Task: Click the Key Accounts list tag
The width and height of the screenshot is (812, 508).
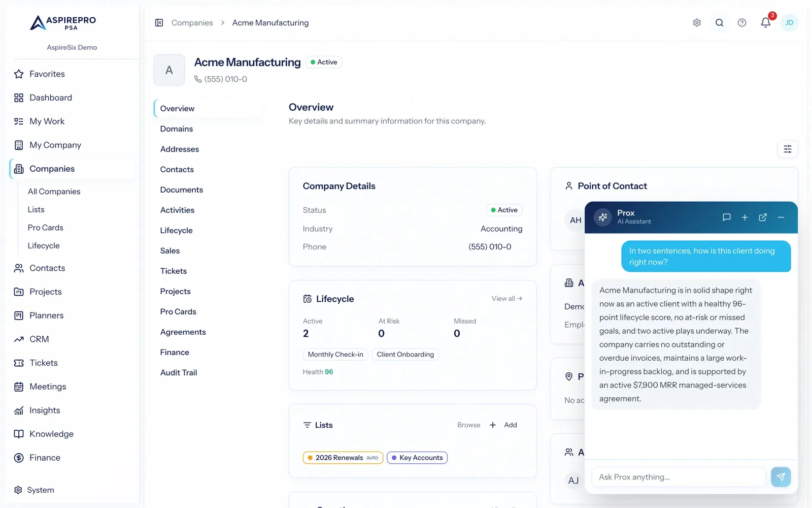Action: pos(417,458)
